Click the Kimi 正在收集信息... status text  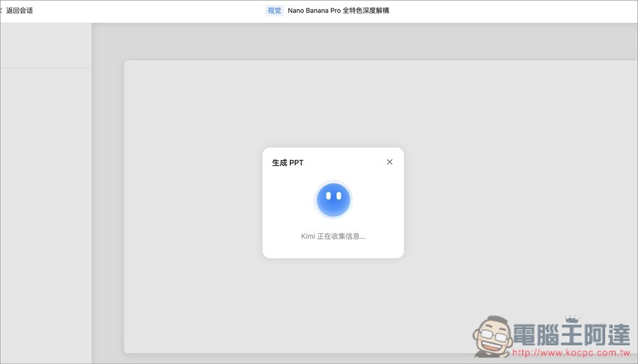[333, 237]
